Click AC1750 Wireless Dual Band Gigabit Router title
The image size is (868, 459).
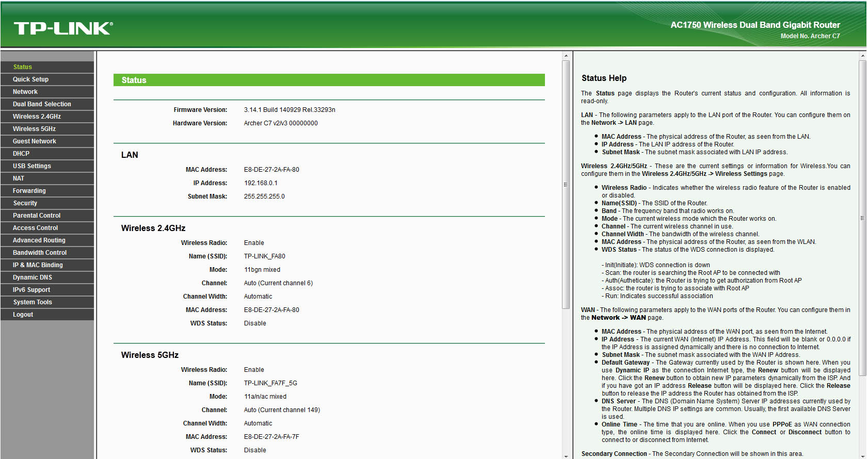pyautogui.click(x=755, y=25)
